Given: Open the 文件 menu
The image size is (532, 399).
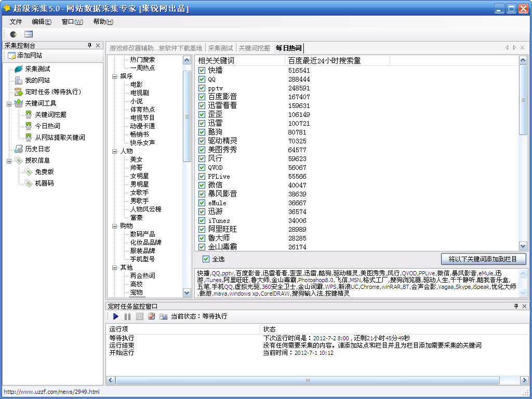Looking at the screenshot, I should click(x=16, y=22).
